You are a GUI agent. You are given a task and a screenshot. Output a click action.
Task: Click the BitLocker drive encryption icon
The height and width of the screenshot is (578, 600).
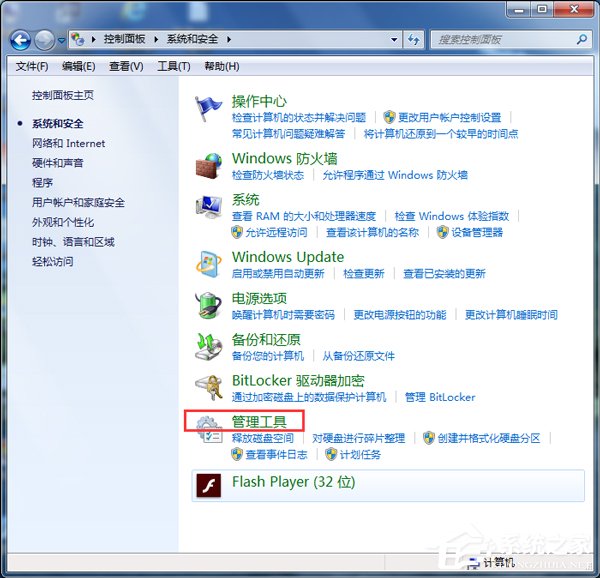208,388
